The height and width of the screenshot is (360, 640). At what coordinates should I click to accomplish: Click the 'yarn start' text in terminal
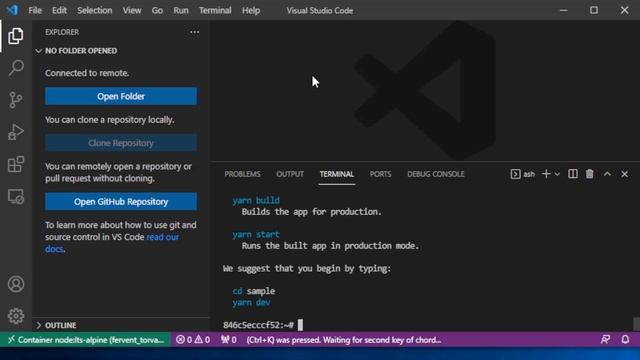tap(256, 234)
